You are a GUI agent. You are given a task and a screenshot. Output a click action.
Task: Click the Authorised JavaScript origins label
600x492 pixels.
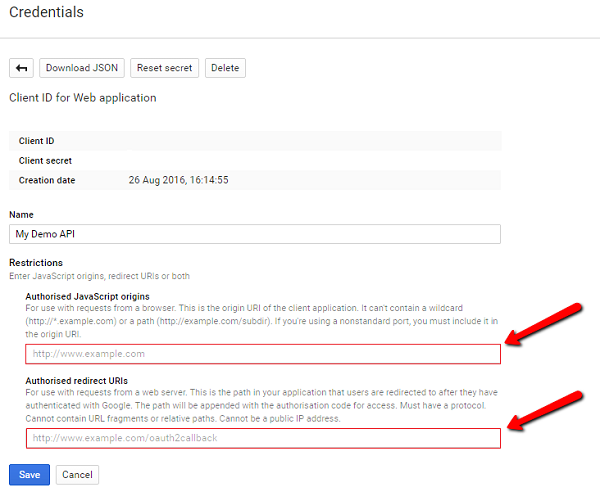tap(88, 297)
